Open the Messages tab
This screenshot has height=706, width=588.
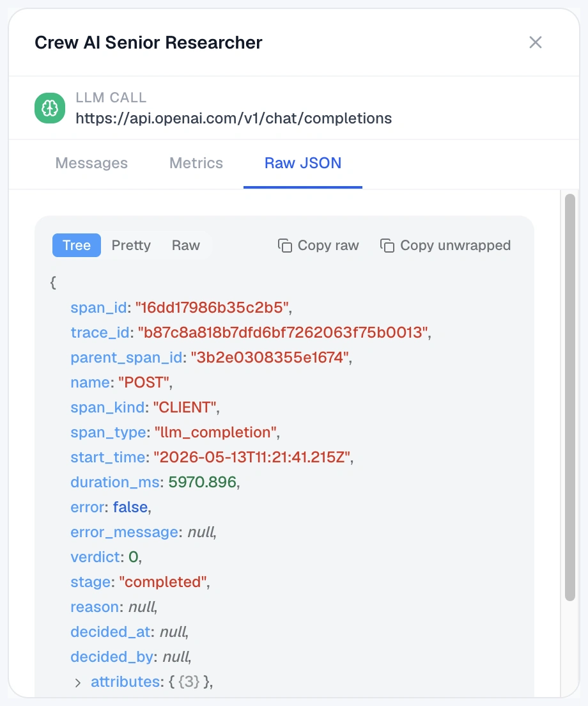click(91, 163)
